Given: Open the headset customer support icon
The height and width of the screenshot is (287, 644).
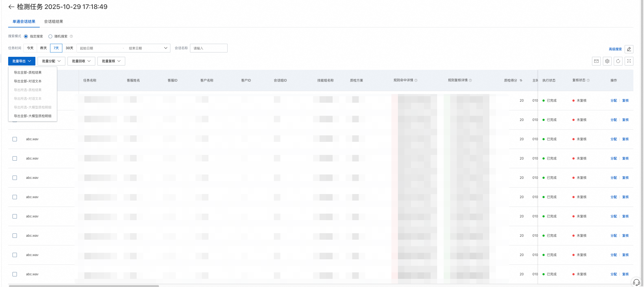Looking at the screenshot, I should pyautogui.click(x=636, y=283).
